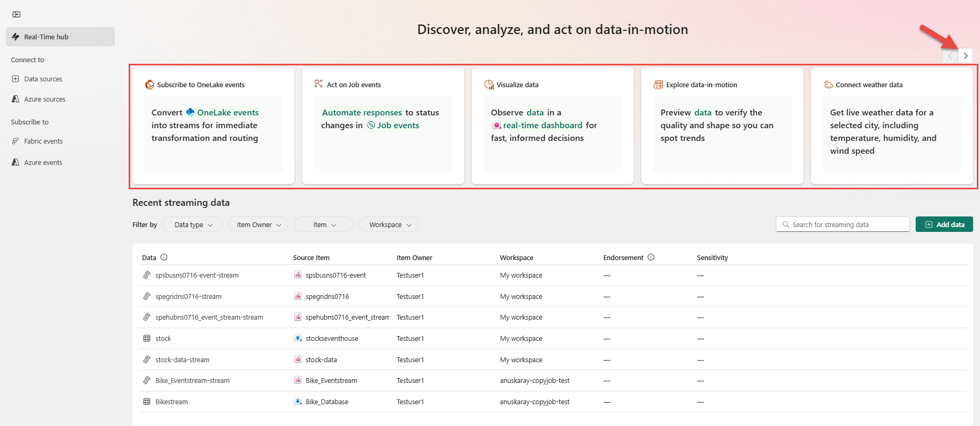Expand the Workspace filter dropdown
Viewport: 980px width, 426px height.
[x=389, y=225]
